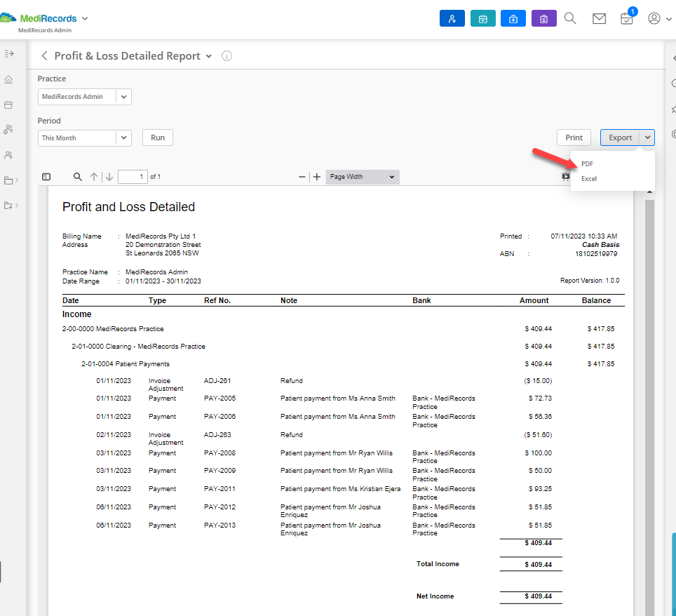
Task: Open the calendar icon in sidebar
Action: pos(8,105)
